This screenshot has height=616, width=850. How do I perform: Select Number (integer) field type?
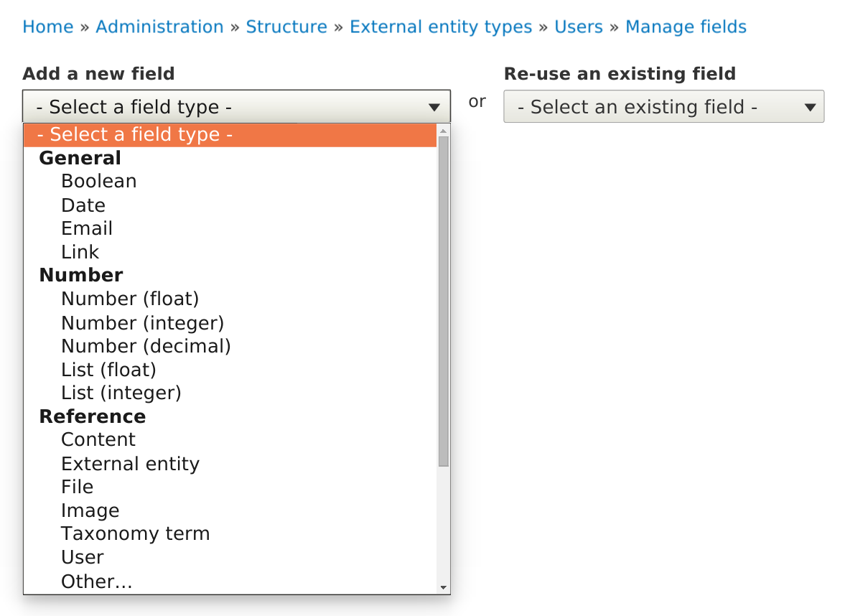point(142,322)
